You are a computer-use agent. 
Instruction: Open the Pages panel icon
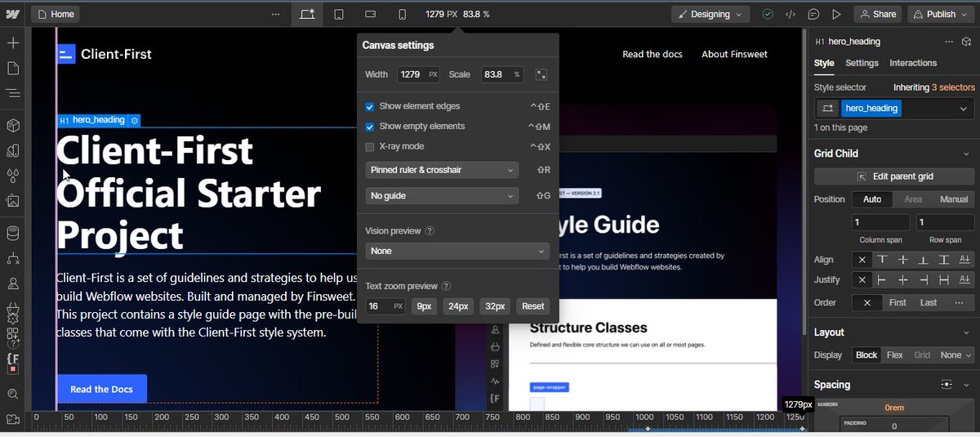pos(12,68)
